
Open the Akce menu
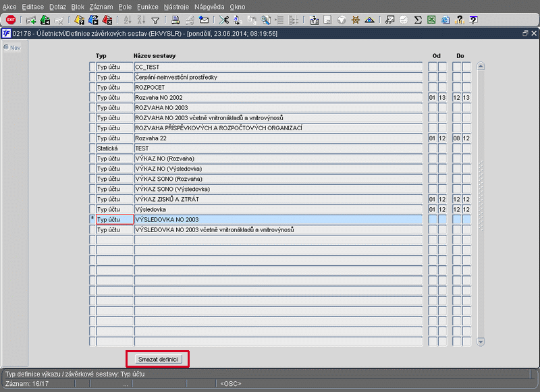point(9,7)
